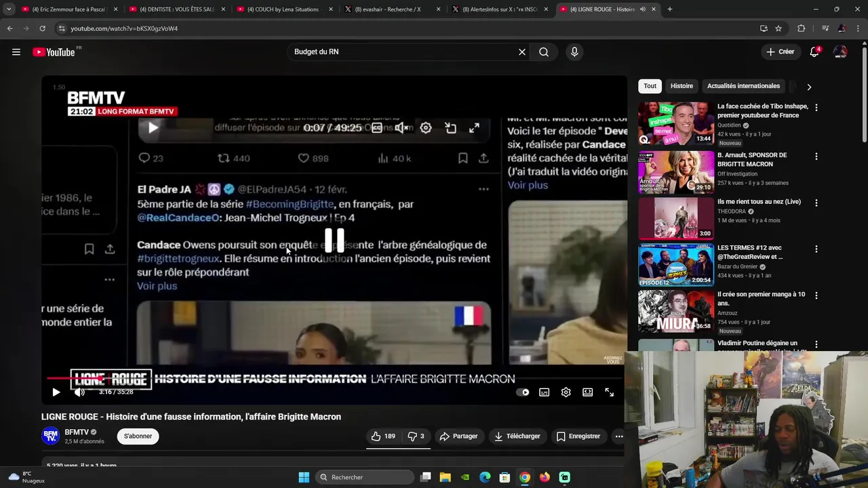This screenshot has height=488, width=868.
Task: Open File Explorer from the taskbar
Action: click(x=446, y=477)
